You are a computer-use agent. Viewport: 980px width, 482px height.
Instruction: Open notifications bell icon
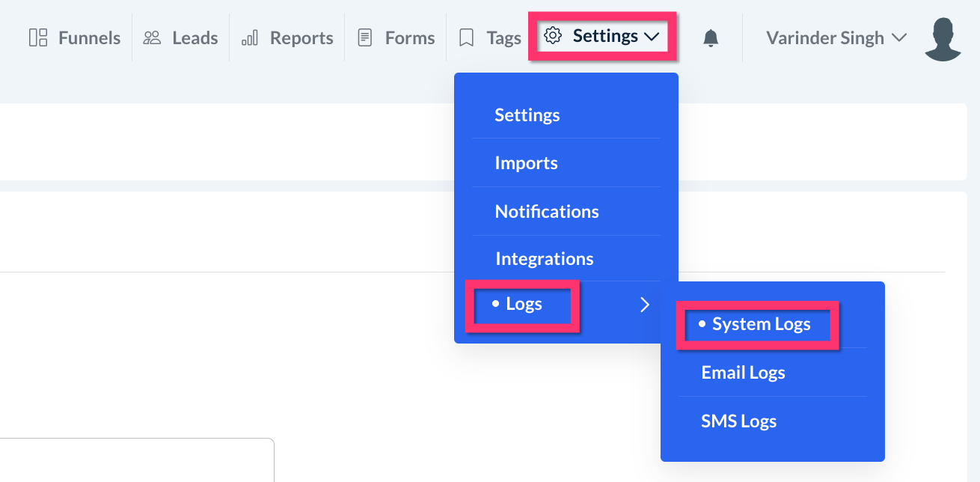point(711,38)
